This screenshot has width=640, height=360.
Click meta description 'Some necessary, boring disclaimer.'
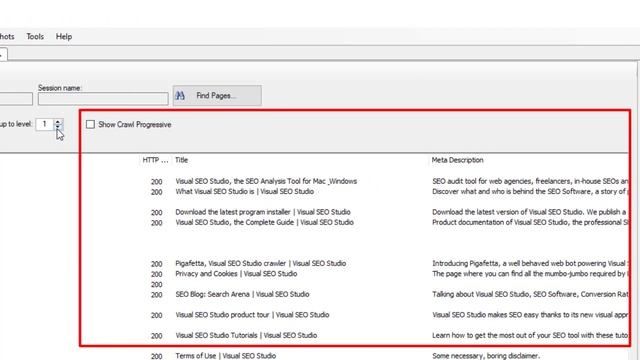pyautogui.click(x=486, y=356)
